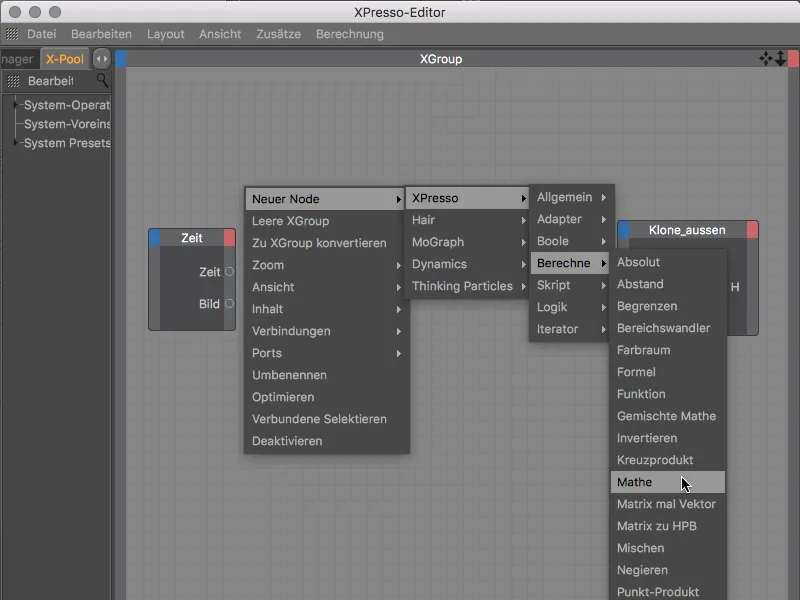Select System-Voreins tree item
Screen dimensions: 800x600
[67, 124]
